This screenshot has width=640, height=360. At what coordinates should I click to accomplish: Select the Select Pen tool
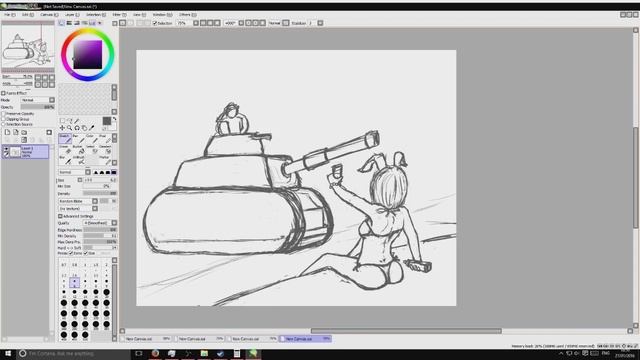[x=92, y=150]
